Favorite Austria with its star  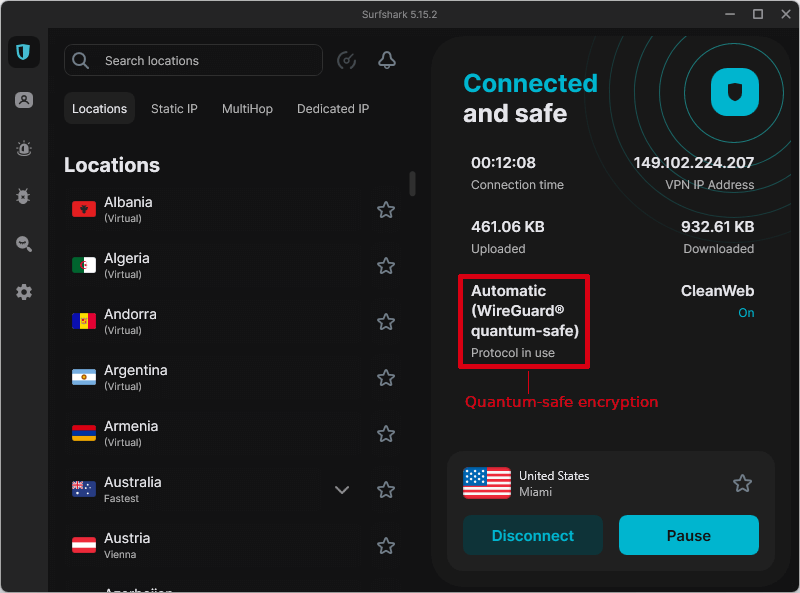pyautogui.click(x=386, y=546)
